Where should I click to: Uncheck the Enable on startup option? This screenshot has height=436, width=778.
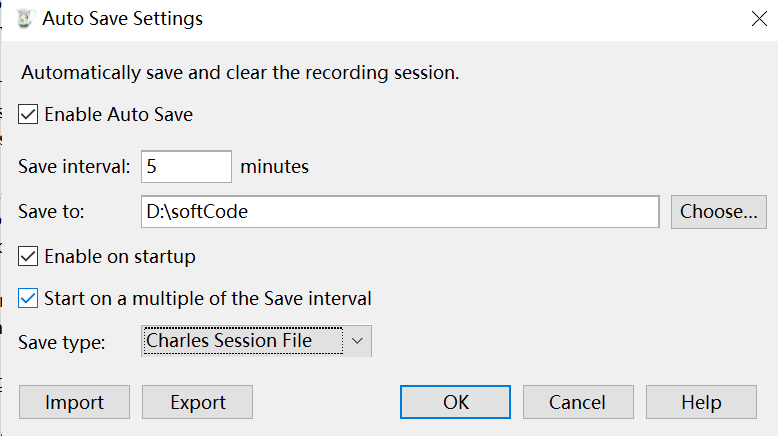pos(29,257)
